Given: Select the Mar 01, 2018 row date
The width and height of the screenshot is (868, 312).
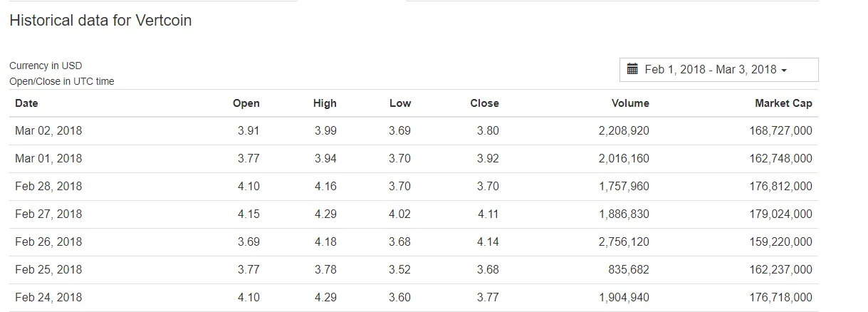Looking at the screenshot, I should pyautogui.click(x=48, y=159).
